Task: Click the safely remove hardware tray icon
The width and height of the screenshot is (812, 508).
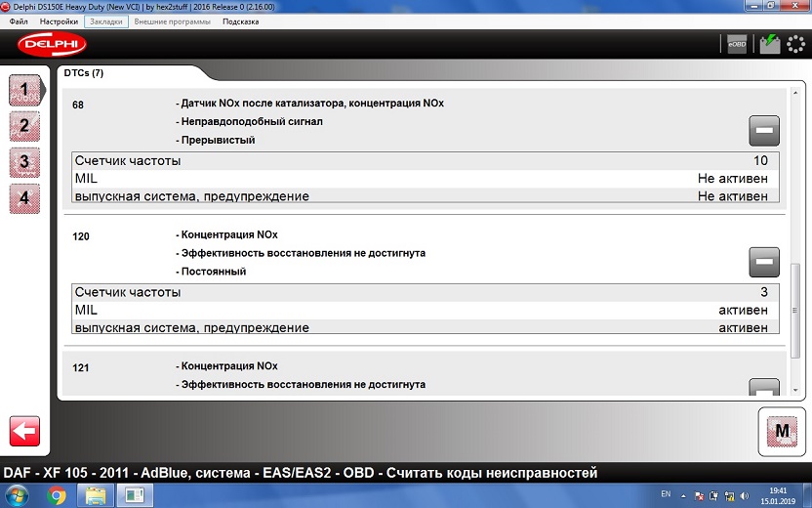Action: [x=713, y=495]
